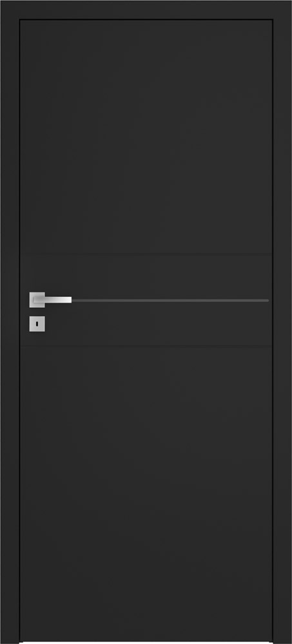Viewport: 292px width, 644px height.
Task: Click the bottom edge of door leaf
Action: click(x=146, y=641)
